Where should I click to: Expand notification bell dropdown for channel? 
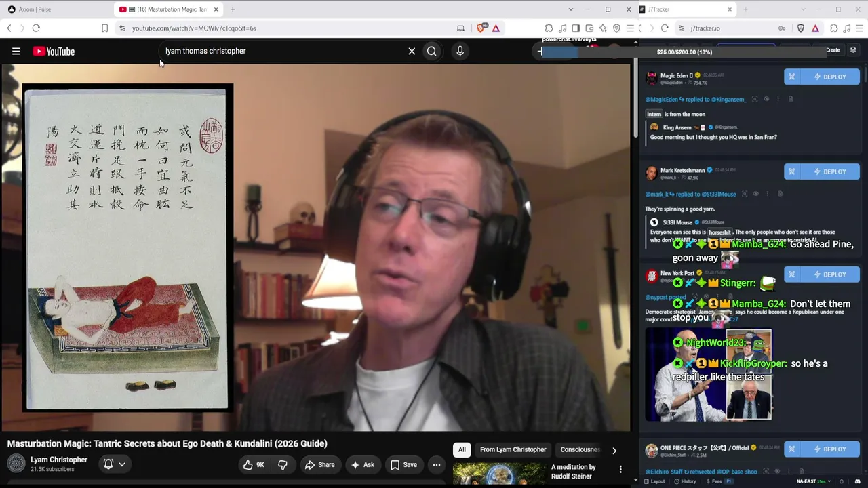coord(114,464)
